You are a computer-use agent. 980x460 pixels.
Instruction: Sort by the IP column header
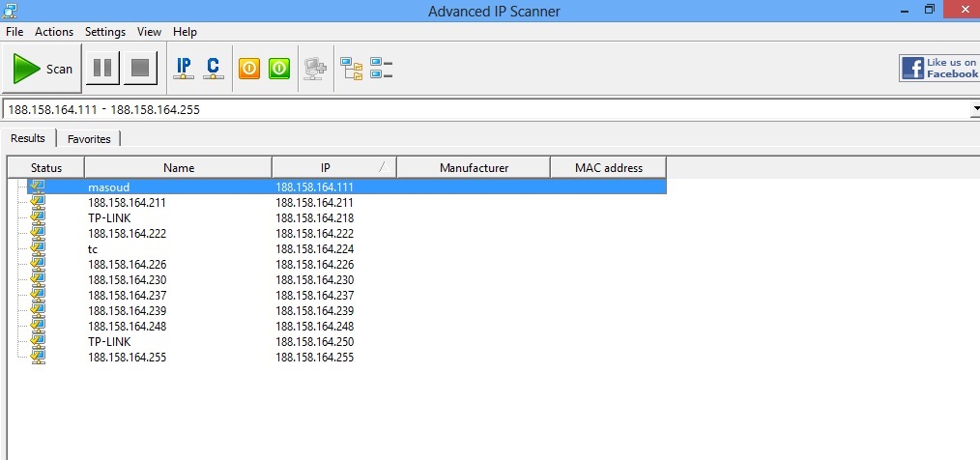334,167
